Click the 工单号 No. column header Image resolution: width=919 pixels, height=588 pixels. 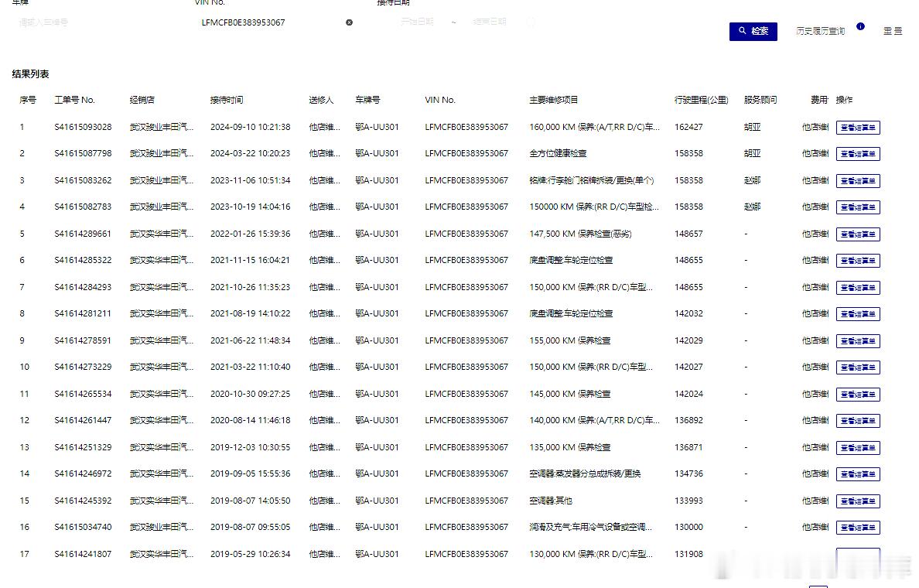[x=74, y=101]
